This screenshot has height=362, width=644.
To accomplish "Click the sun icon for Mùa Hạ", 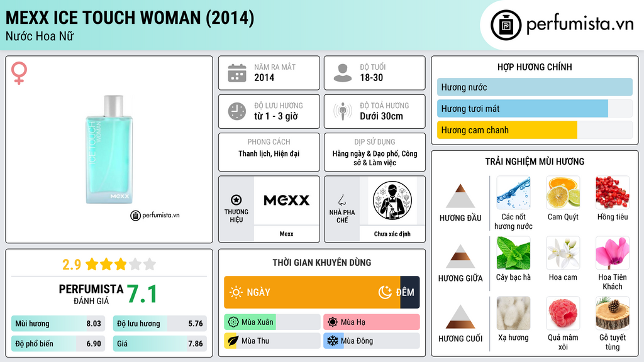I will [x=333, y=322].
